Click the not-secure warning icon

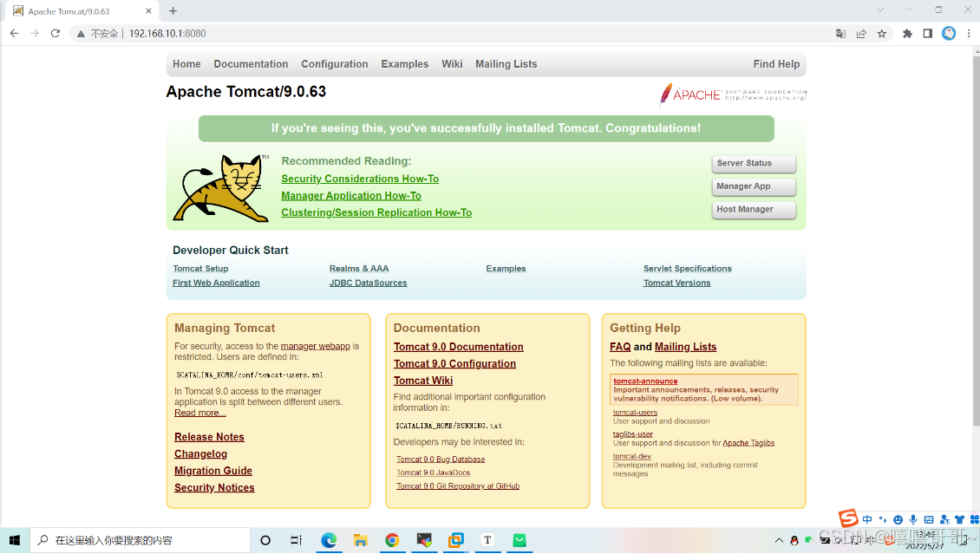[x=81, y=34]
